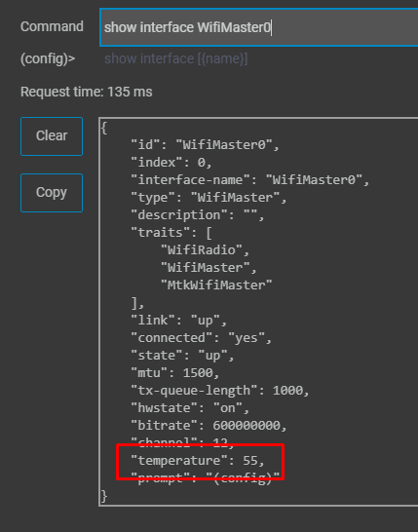418x532 pixels.
Task: Click the "mtu": 1500 line
Action: point(175,372)
